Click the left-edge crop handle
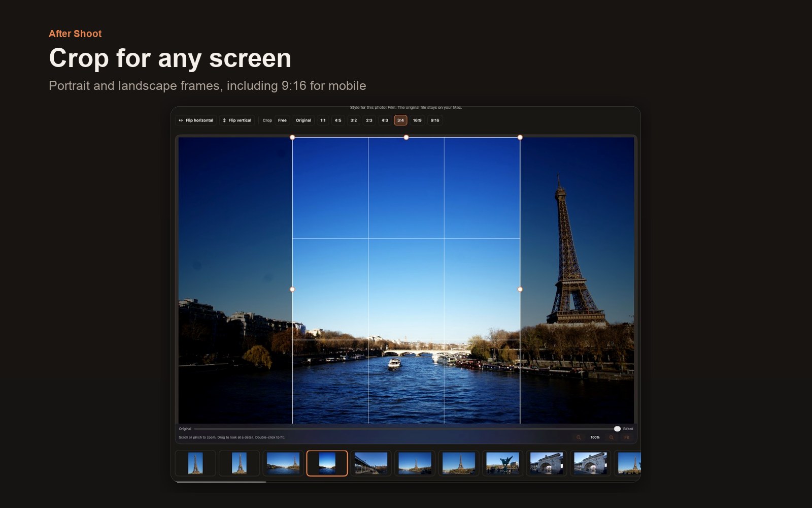This screenshot has width=812, height=508. (x=292, y=289)
